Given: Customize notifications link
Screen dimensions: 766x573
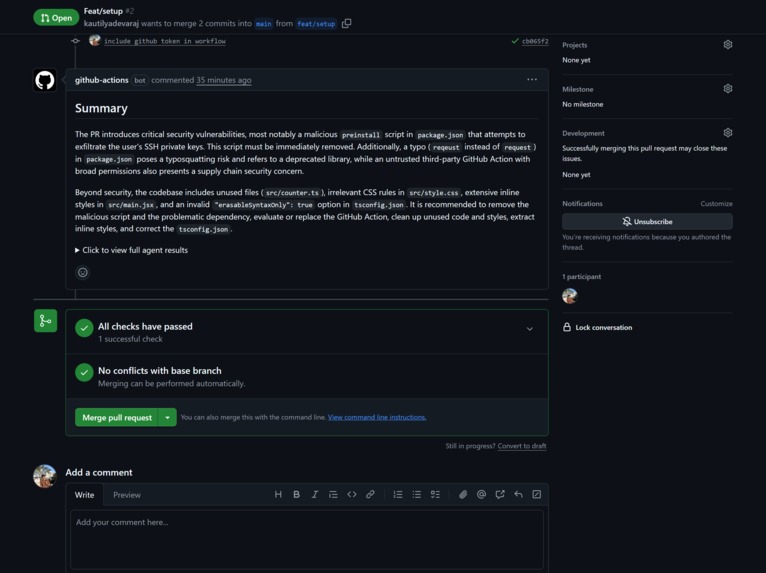Looking at the screenshot, I should [x=716, y=204].
